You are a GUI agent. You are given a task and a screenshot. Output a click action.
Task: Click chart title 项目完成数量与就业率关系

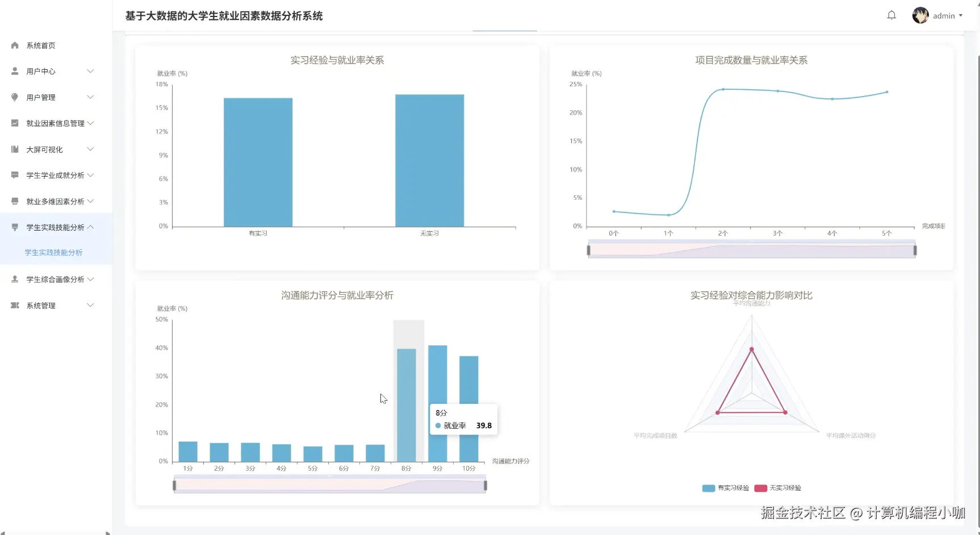tap(751, 60)
